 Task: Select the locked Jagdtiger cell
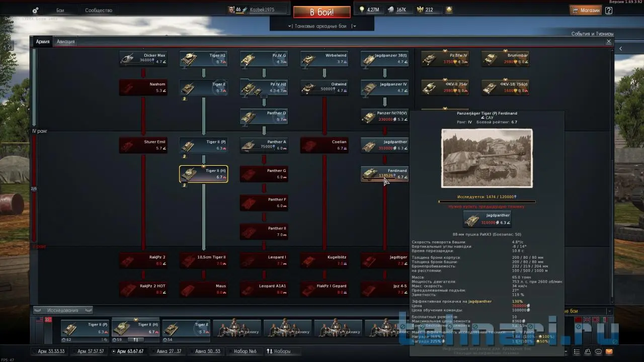pos(385,260)
